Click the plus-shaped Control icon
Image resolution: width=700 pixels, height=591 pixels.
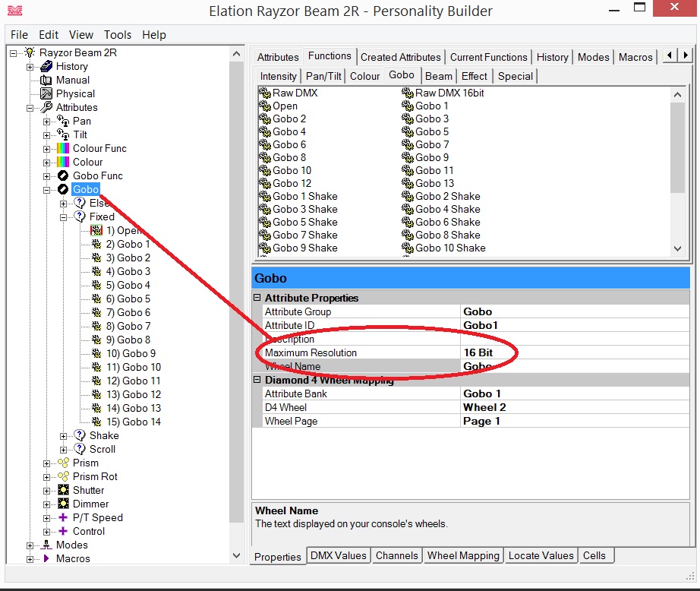(63, 531)
